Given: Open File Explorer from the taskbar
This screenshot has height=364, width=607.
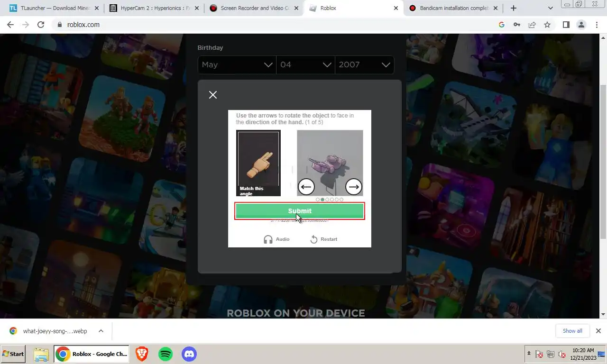Looking at the screenshot, I should tap(41, 354).
